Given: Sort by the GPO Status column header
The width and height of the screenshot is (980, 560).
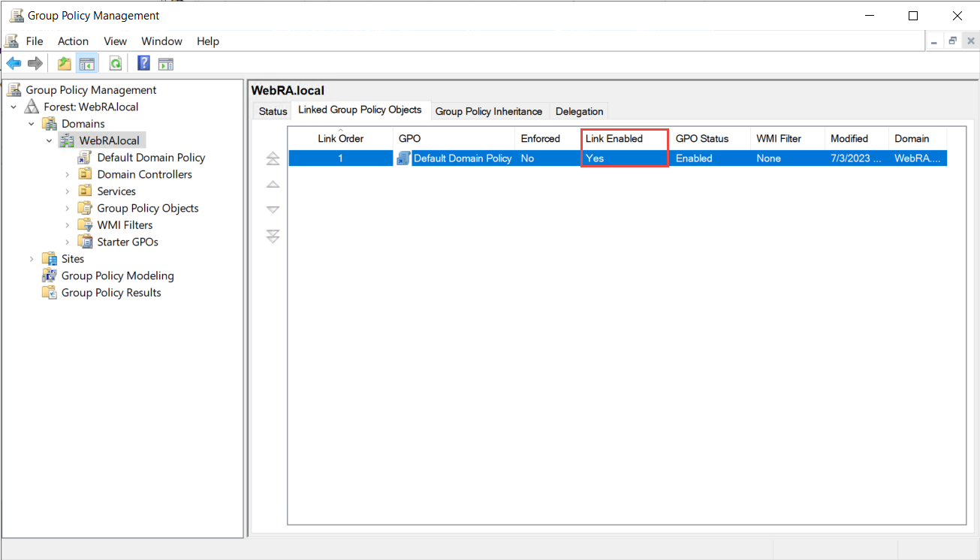Looking at the screenshot, I should (x=702, y=139).
